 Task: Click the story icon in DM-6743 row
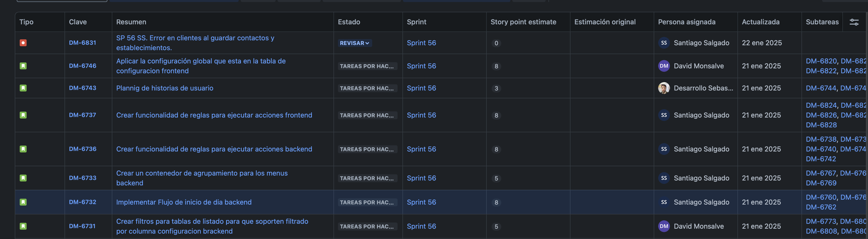23,88
